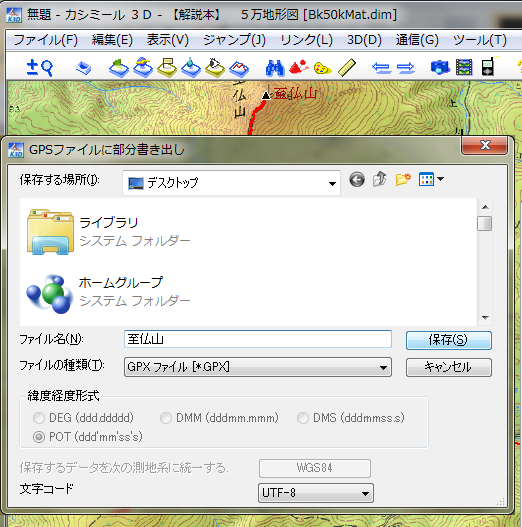This screenshot has height=527, width=522.
Task: Open the GPX file type dropdown
Action: pos(258,367)
